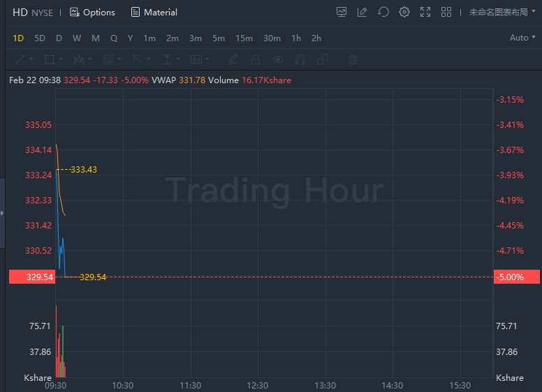Image resolution: width=542 pixels, height=392 pixels.
Task: Expand the rectangle shape tool dropdown
Action: pyautogui.click(x=61, y=59)
